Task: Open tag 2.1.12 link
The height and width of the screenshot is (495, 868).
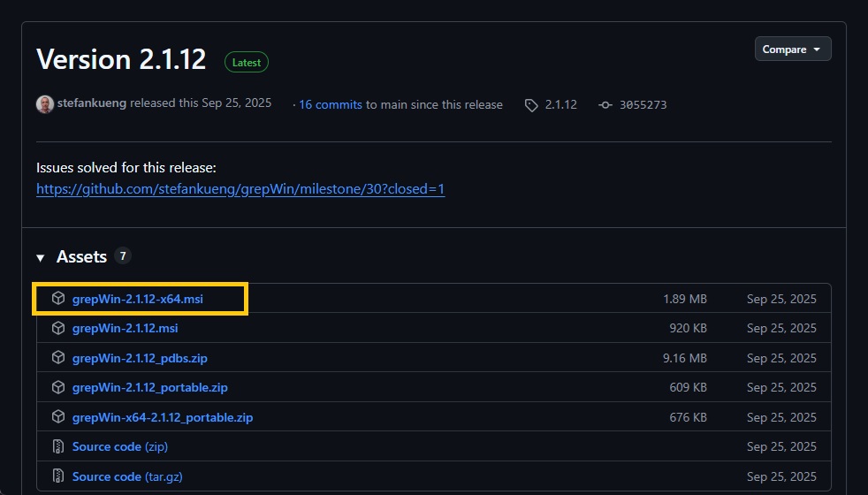Action: (560, 104)
